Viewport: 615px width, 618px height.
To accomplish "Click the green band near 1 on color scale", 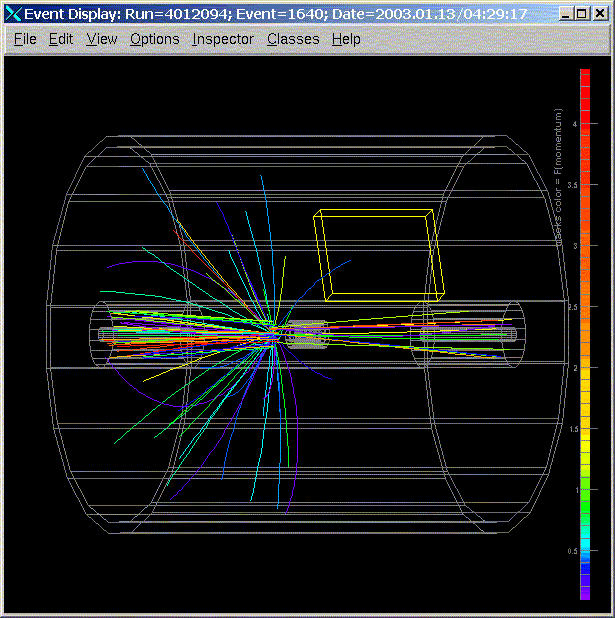I will (x=585, y=490).
